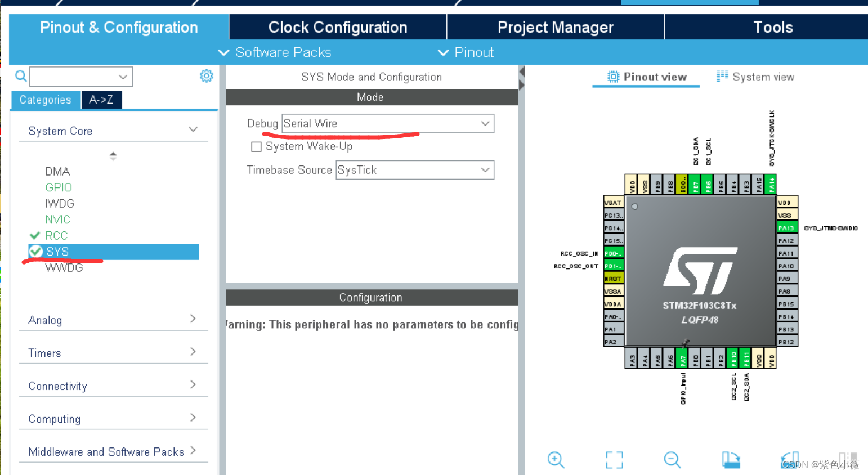Open the Debug dropdown showing Serial Wire
Screen dimensions: 868x475
pos(387,123)
